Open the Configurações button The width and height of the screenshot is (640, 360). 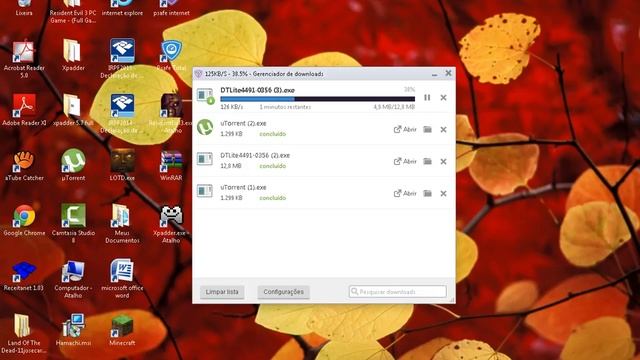283,292
